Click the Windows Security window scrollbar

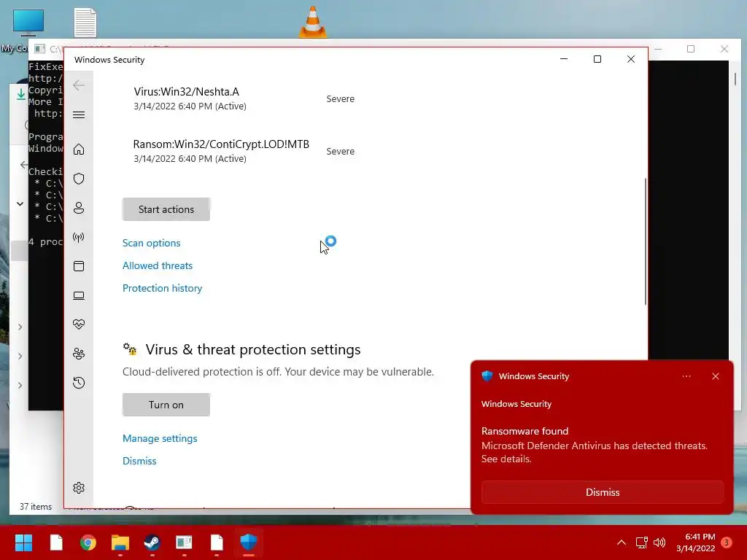click(x=646, y=241)
